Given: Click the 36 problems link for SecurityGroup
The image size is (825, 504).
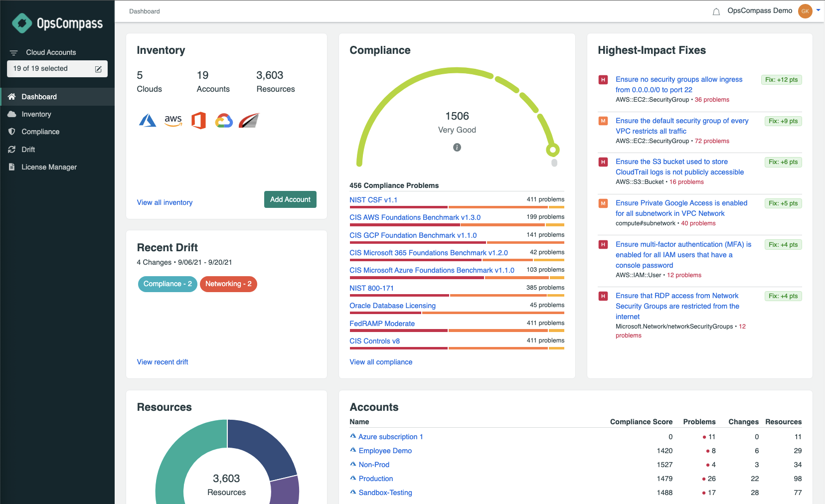Looking at the screenshot, I should pyautogui.click(x=712, y=100).
